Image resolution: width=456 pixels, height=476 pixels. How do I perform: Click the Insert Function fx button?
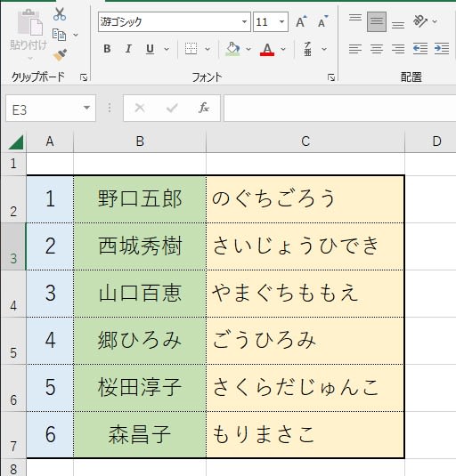coord(204,108)
